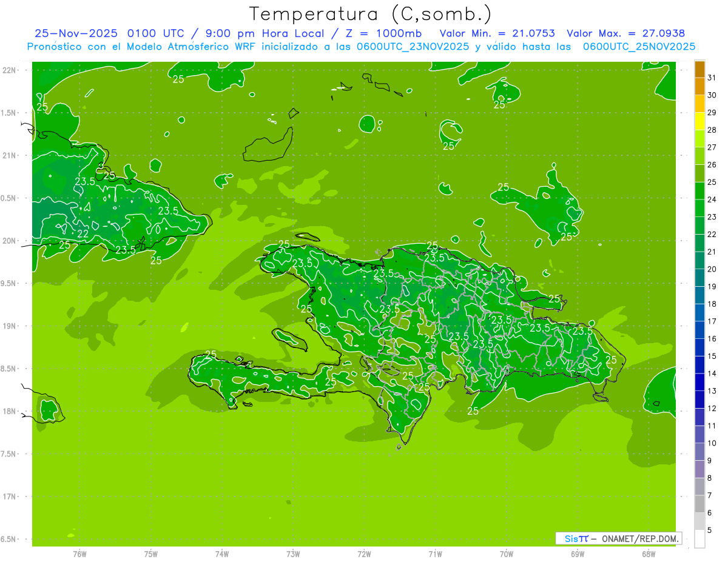Click the 21N latitude label
728x562 pixels.
coord(10,155)
